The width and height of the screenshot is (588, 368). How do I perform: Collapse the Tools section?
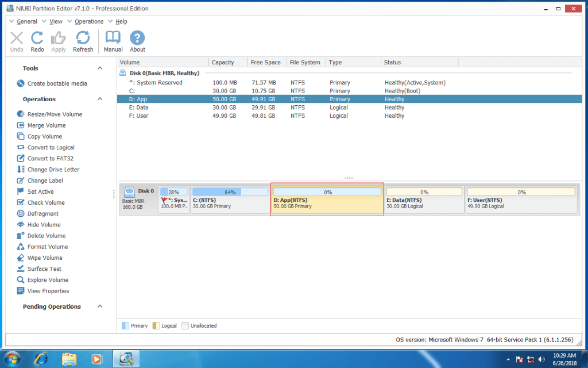click(99, 67)
